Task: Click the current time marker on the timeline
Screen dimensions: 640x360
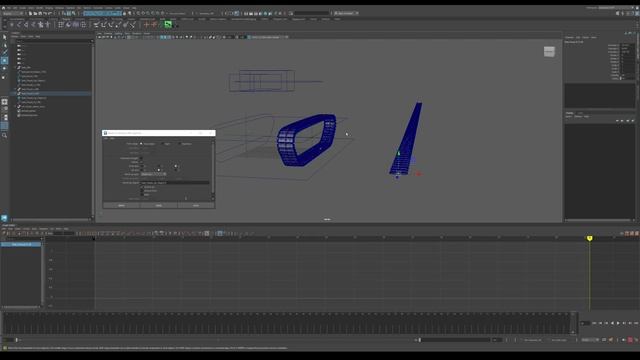Action: [x=589, y=238]
